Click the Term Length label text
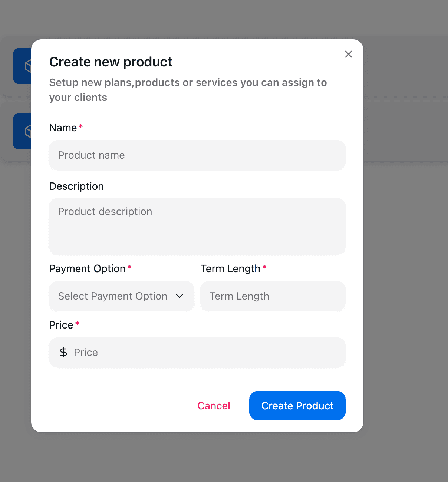 click(230, 268)
